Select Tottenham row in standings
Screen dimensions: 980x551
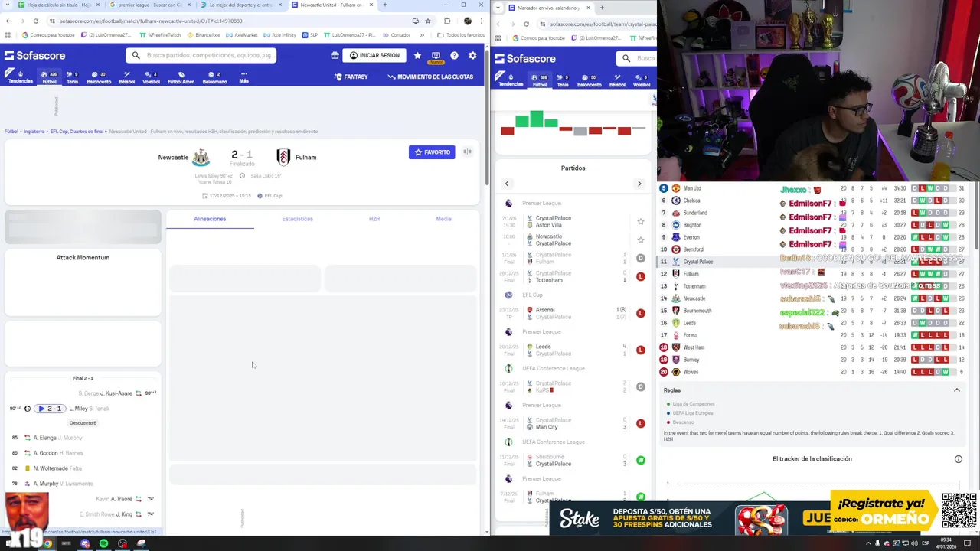(812, 286)
